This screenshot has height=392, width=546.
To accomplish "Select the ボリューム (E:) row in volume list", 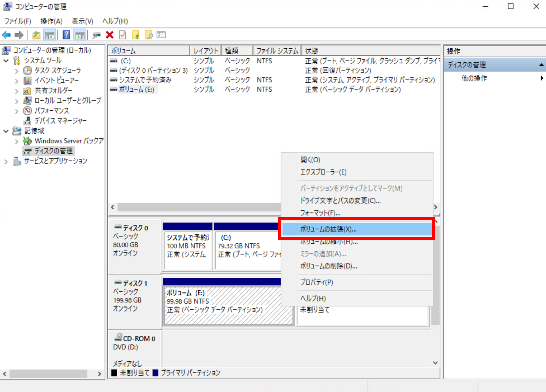I will coord(136,89).
